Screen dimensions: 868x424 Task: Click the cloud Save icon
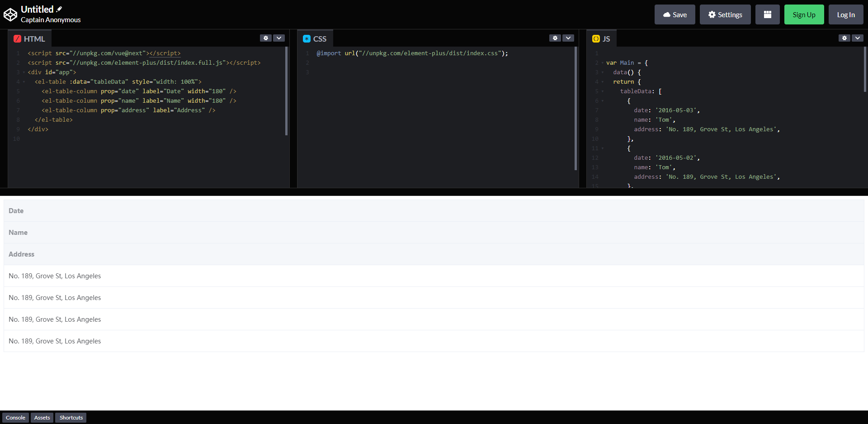click(668, 14)
